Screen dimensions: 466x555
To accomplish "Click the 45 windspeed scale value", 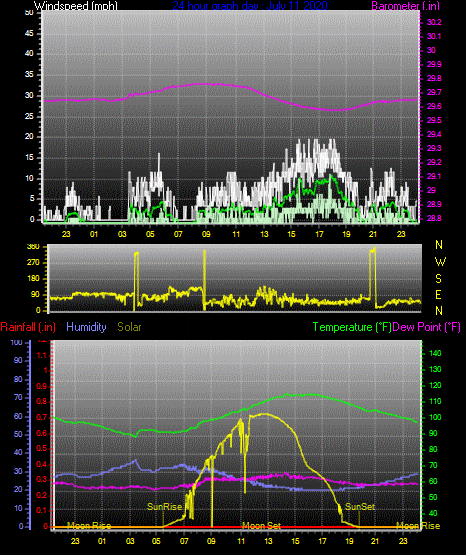I will (29, 33).
